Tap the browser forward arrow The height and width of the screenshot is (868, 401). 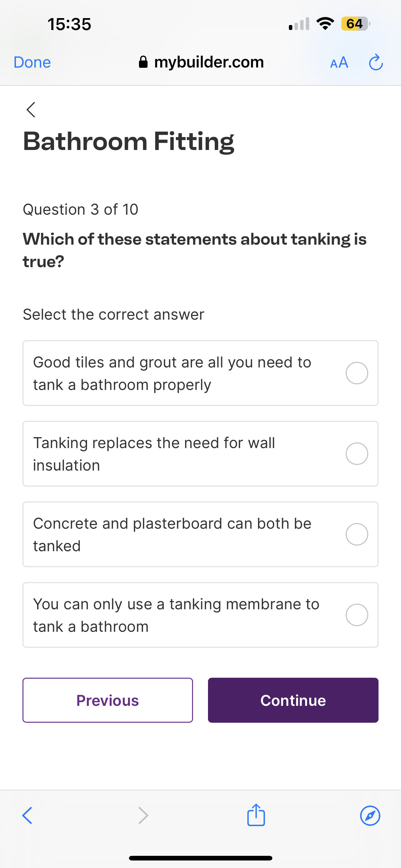[143, 816]
